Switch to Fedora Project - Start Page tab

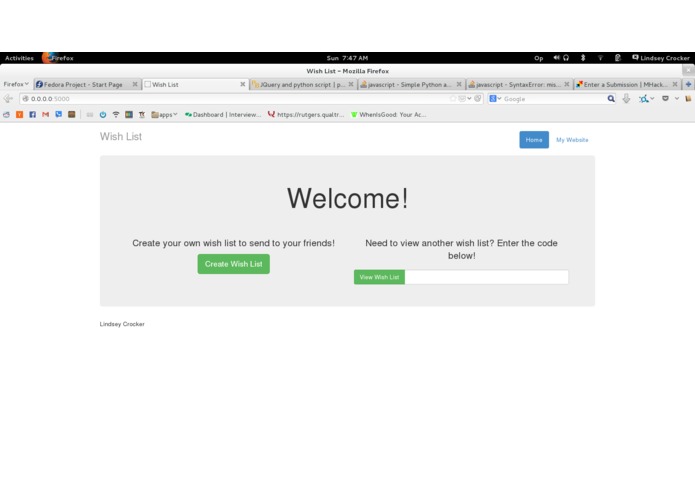(x=83, y=84)
